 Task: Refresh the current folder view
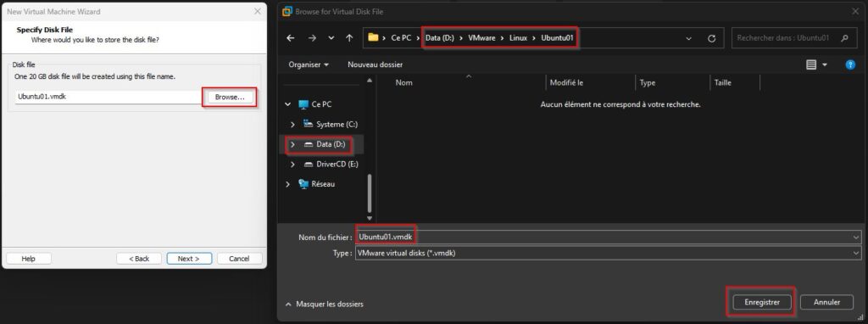click(712, 38)
